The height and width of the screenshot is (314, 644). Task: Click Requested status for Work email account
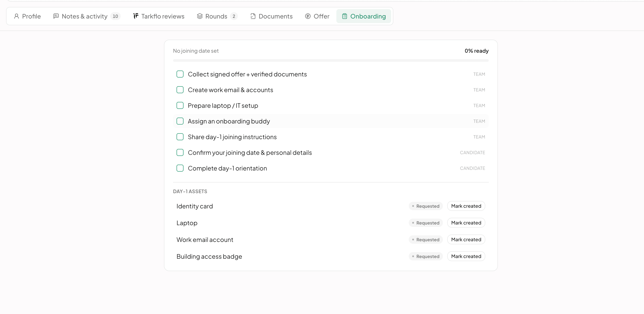point(425,240)
